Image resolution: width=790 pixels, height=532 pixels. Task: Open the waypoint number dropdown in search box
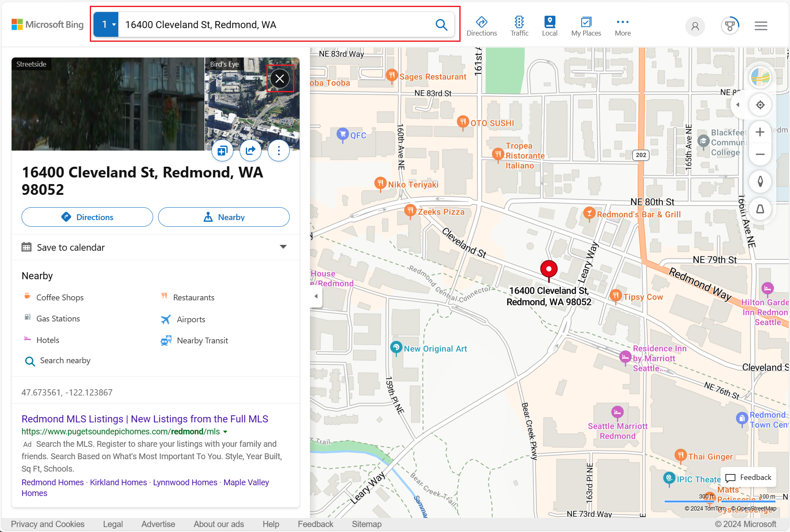click(x=106, y=25)
